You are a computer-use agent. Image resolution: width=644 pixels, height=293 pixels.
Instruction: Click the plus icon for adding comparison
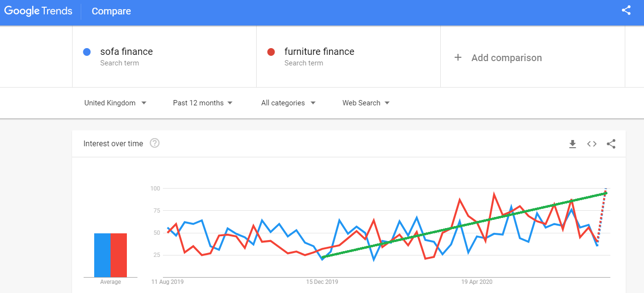point(458,58)
